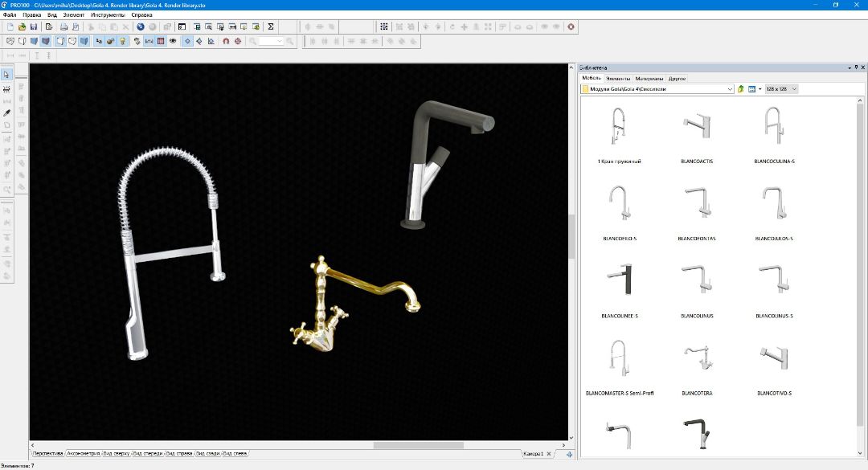The width and height of the screenshot is (868, 470).
Task: Select the arrow selection tool
Action: [6, 75]
